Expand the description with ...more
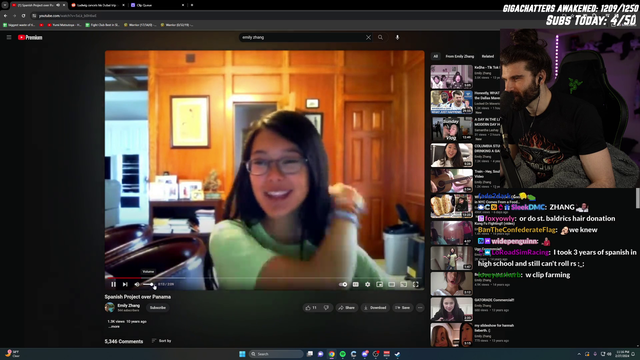The height and width of the screenshot is (360, 640). [x=114, y=327]
